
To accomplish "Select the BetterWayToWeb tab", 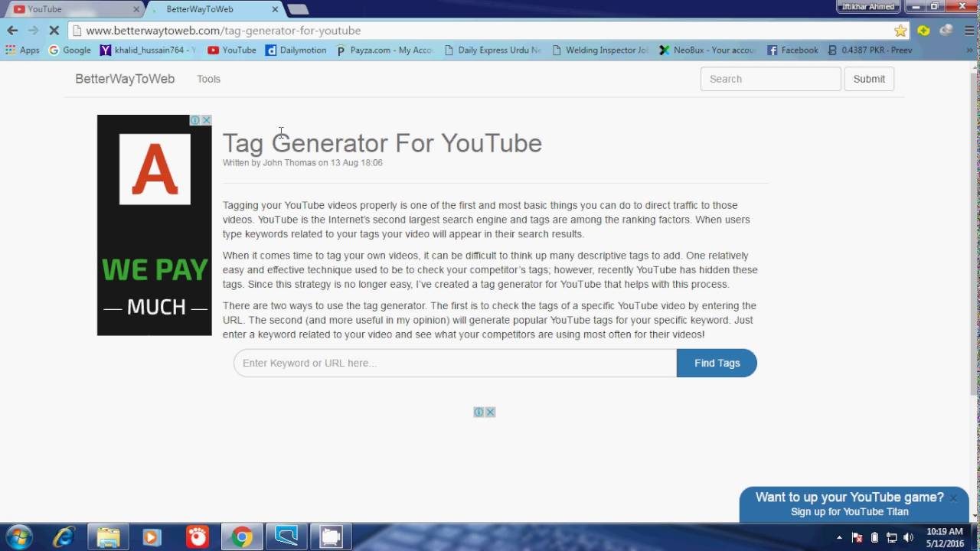I will tap(201, 9).
